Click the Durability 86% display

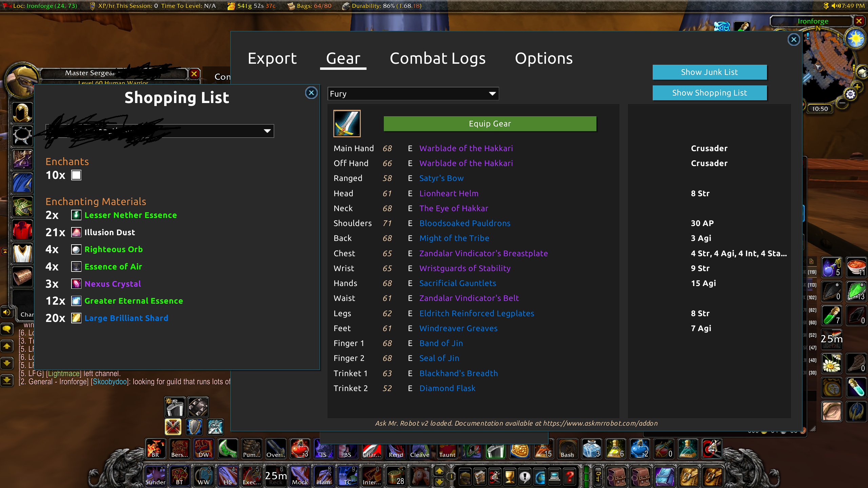click(x=382, y=6)
